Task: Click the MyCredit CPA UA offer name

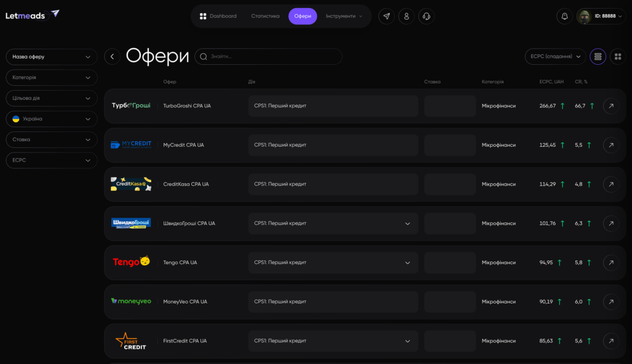Action: 183,145
